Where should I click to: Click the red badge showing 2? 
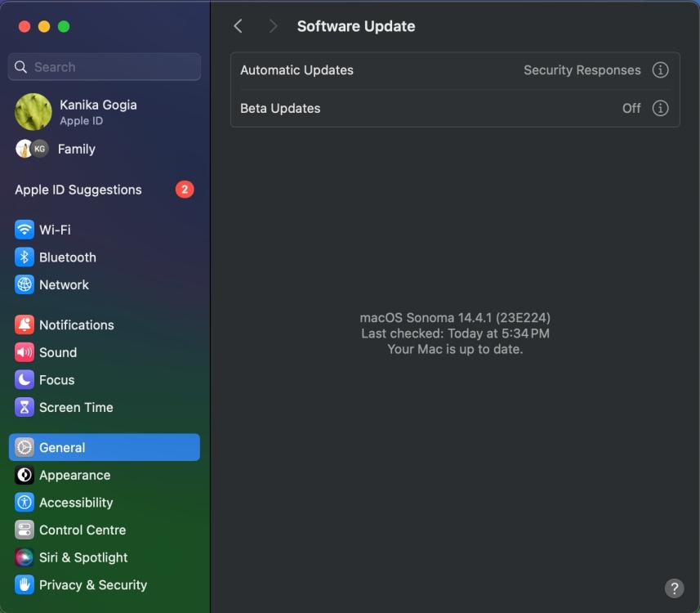coord(185,190)
